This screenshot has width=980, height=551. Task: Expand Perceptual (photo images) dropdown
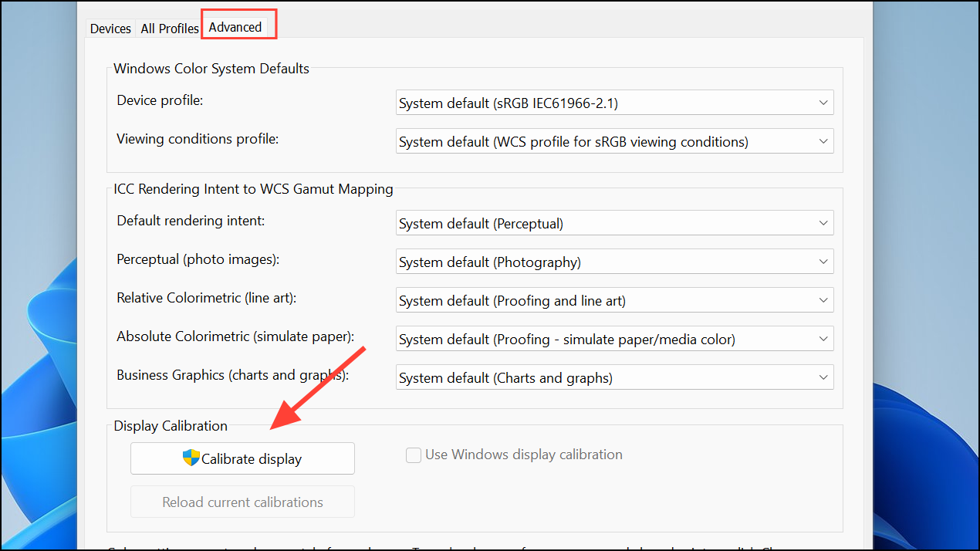(x=615, y=262)
